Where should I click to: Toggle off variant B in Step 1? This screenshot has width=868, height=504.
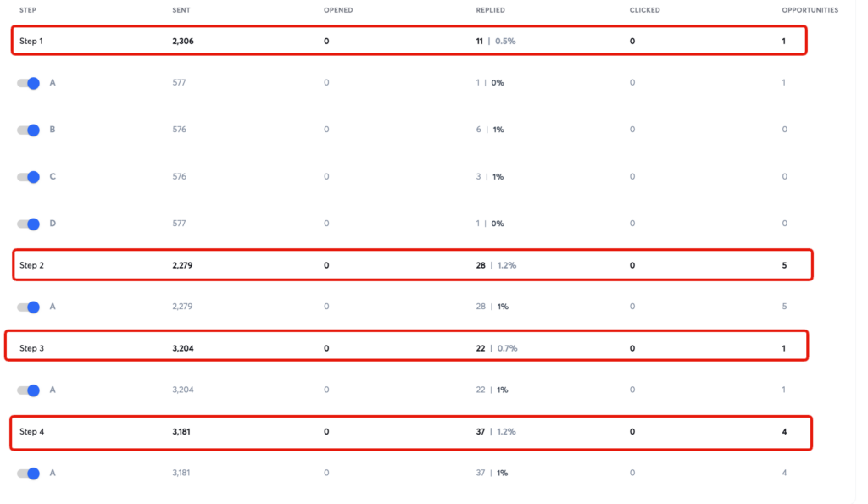(x=28, y=130)
